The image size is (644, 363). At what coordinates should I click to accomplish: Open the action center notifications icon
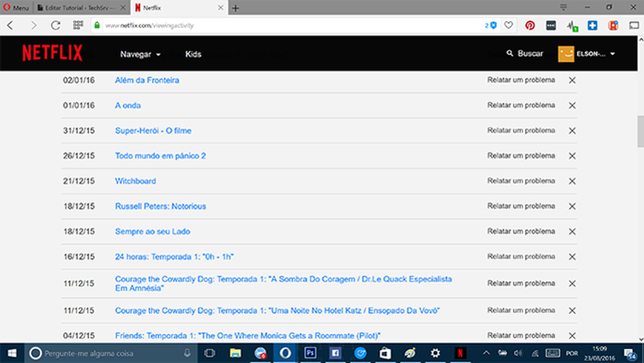630,354
